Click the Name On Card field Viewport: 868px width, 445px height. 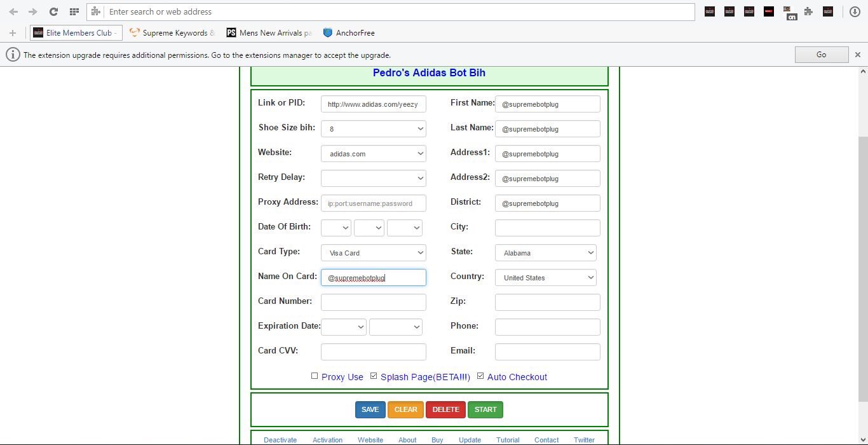click(x=374, y=277)
